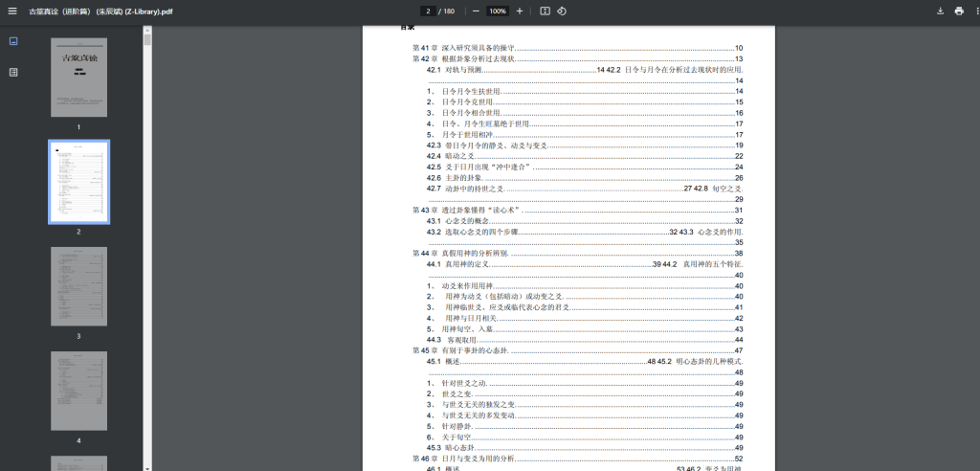This screenshot has height=471, width=980.
Task: Select the page 2 thumbnail
Action: point(78,182)
